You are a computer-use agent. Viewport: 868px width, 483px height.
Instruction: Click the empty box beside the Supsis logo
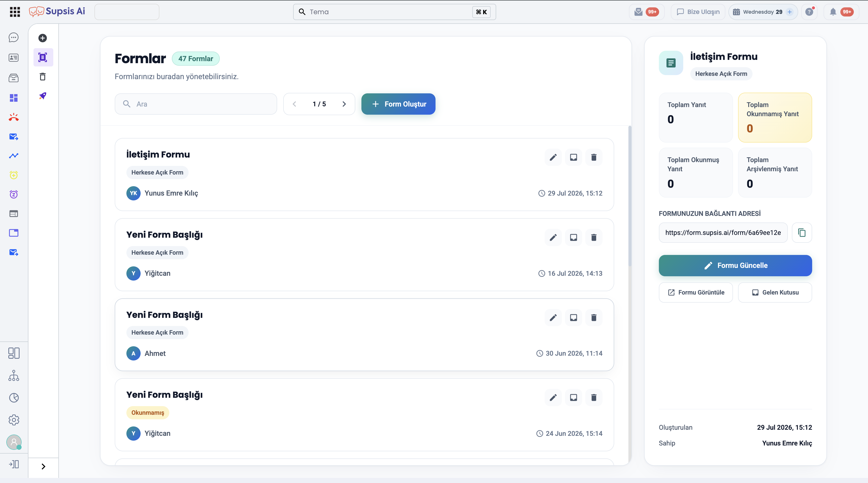127,12
